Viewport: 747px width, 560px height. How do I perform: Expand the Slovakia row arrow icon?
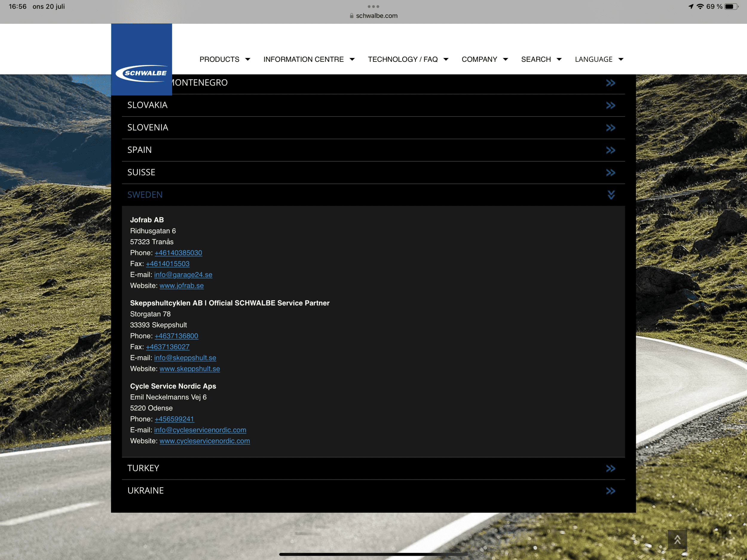point(610,105)
